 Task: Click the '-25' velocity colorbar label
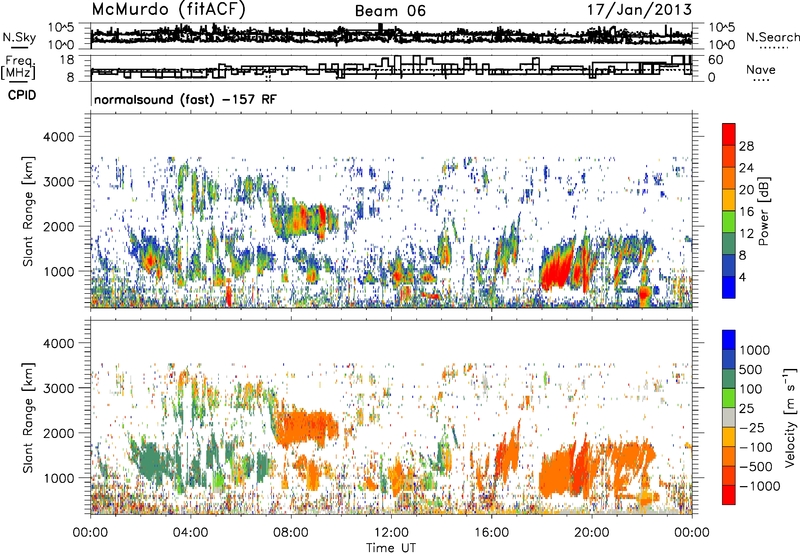click(750, 427)
